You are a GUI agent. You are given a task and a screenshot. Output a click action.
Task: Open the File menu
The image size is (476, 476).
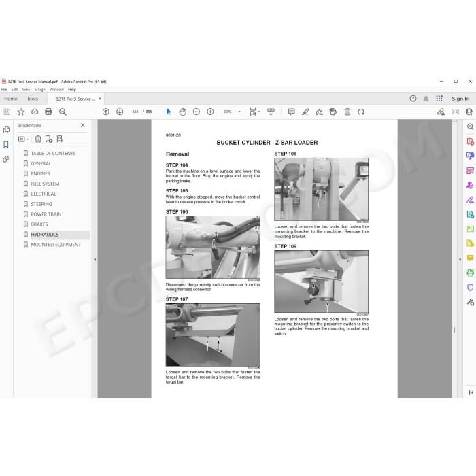pos(4,90)
